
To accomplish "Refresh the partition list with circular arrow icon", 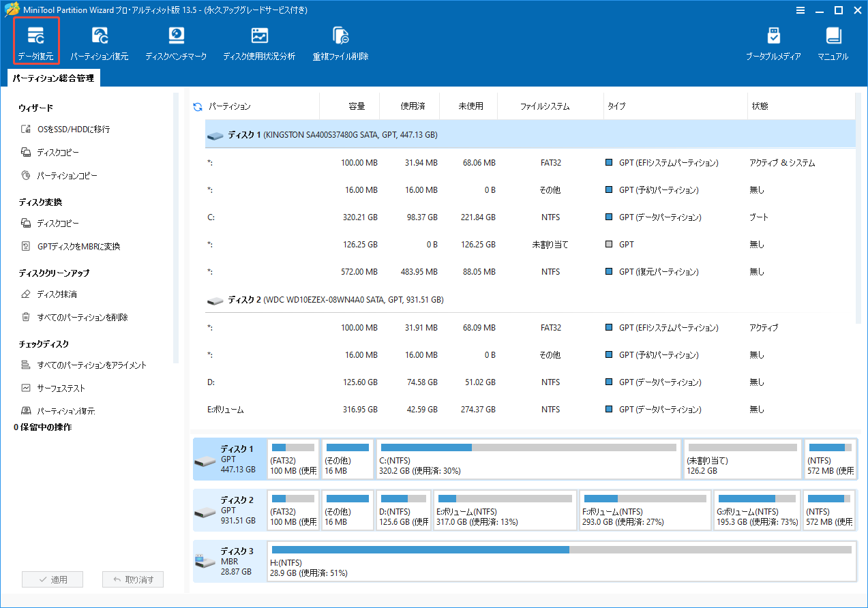I will pos(197,106).
